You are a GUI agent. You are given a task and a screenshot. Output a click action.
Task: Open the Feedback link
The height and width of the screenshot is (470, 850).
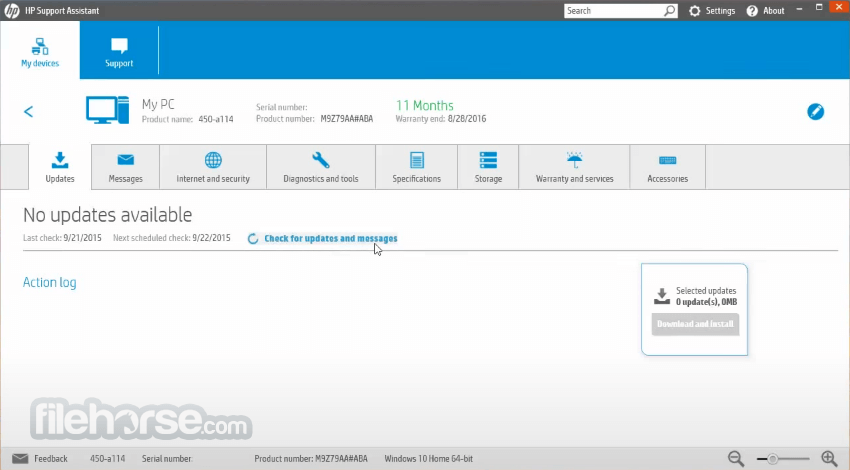(51, 459)
